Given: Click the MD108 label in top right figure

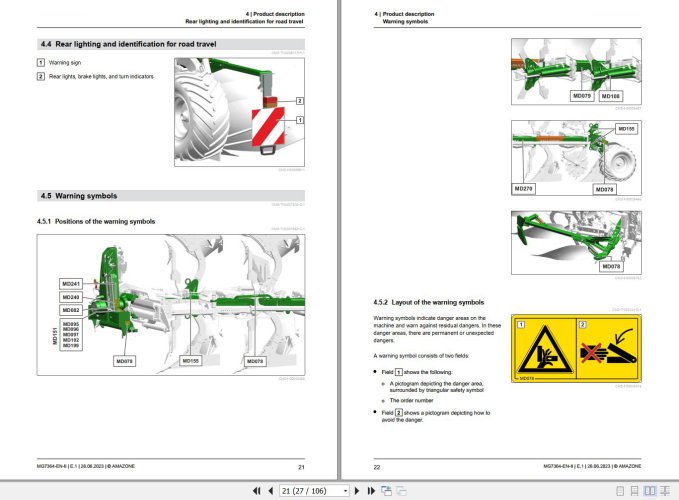Looking at the screenshot, I should pyautogui.click(x=610, y=96).
